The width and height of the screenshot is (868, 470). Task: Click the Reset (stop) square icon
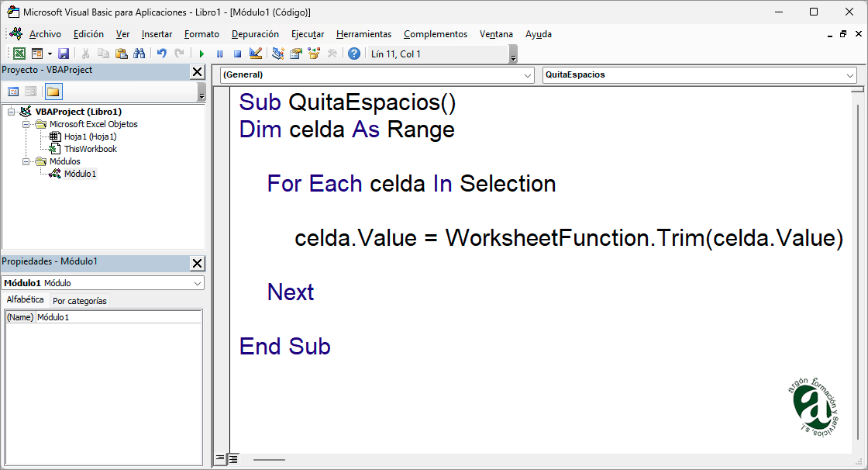pos(237,54)
